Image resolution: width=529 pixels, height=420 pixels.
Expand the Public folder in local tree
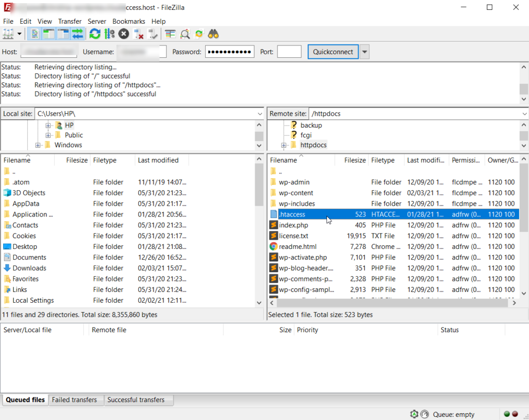click(x=48, y=135)
